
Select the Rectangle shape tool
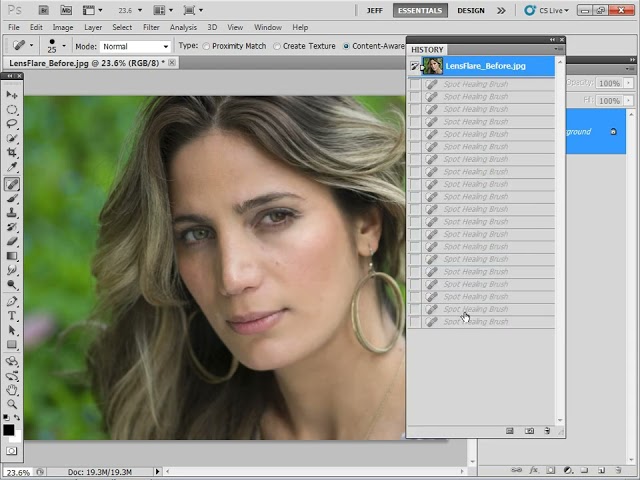(x=12, y=344)
